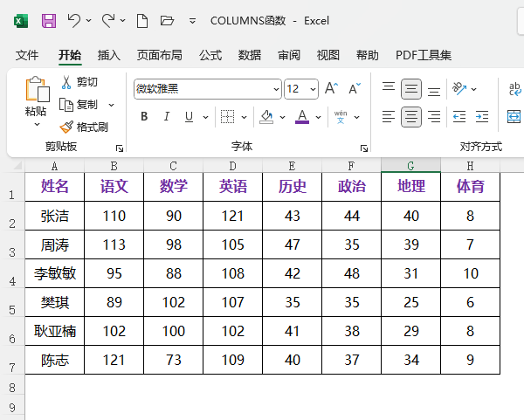Switch to the 视图 tab
The image size is (524, 420).
pyautogui.click(x=327, y=55)
